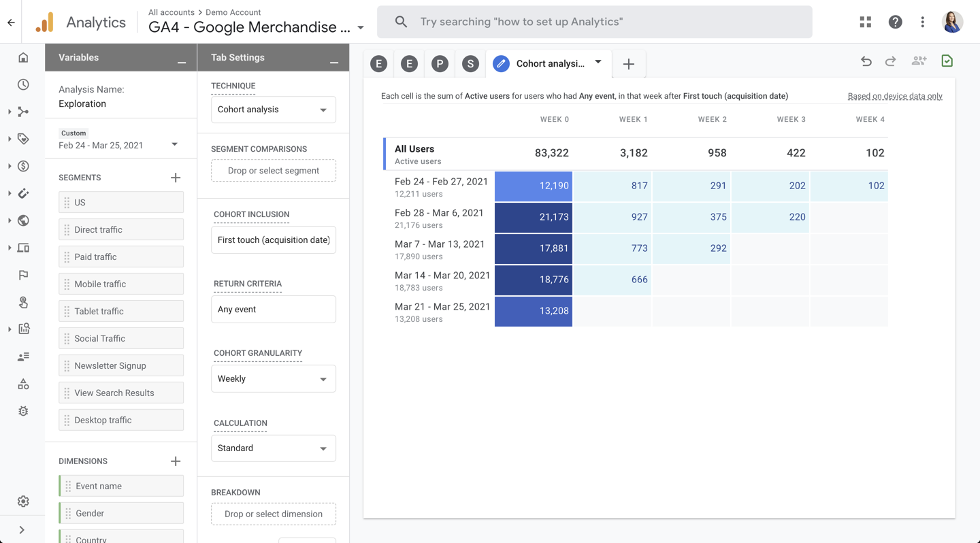Viewport: 980px width, 543px height.
Task: Click the Feb 28 - Mar 6 Week 0 cell
Action: (534, 218)
